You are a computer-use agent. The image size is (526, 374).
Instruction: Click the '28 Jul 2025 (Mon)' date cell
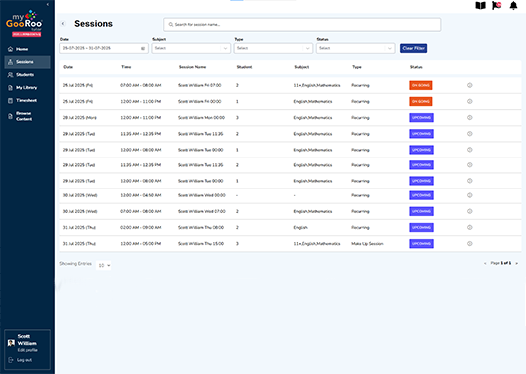(80, 118)
